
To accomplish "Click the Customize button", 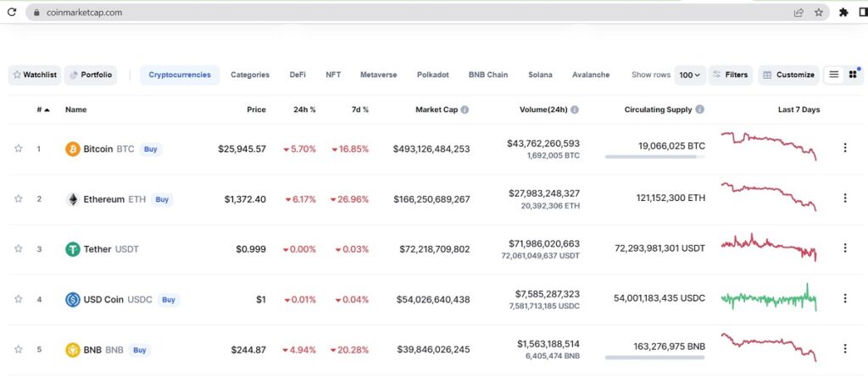I will pyautogui.click(x=788, y=75).
